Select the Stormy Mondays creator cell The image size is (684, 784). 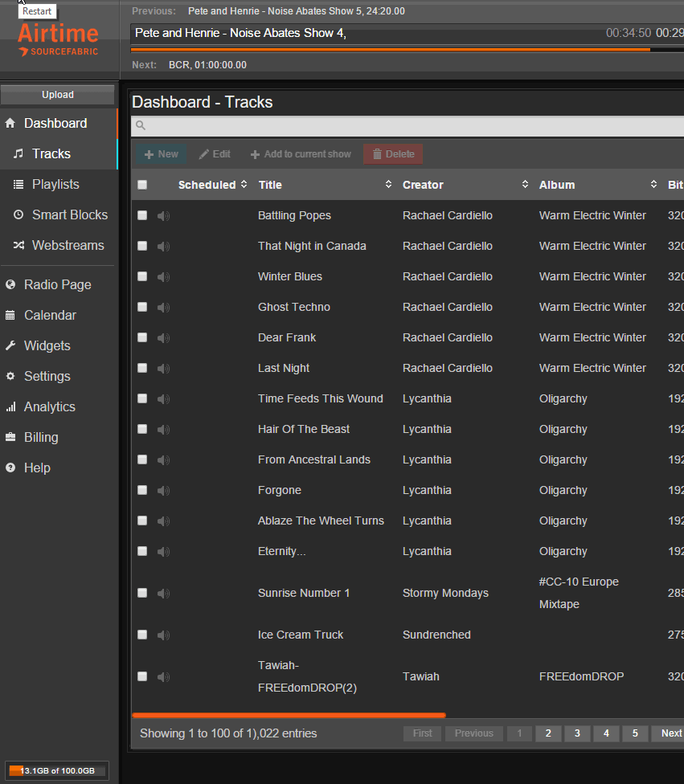tap(445, 594)
